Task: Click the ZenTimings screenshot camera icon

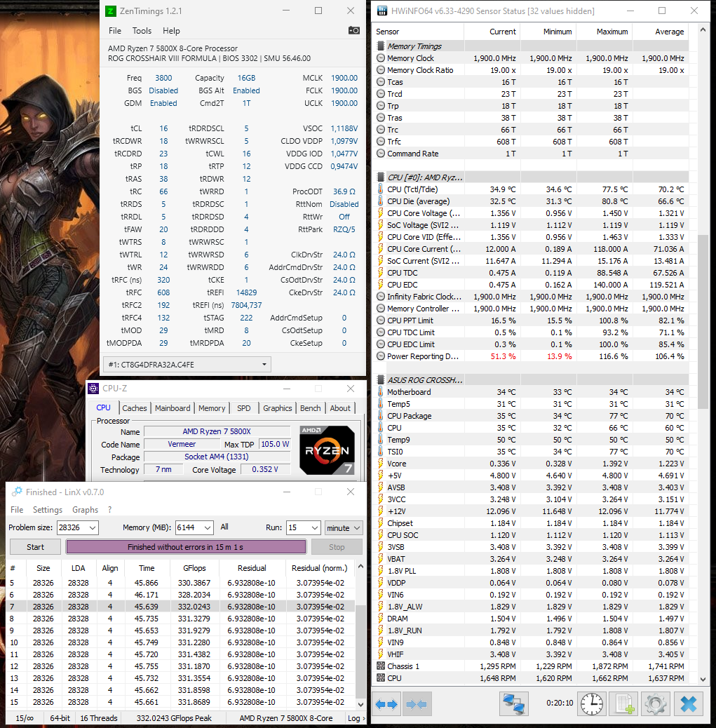Action: coord(354,30)
